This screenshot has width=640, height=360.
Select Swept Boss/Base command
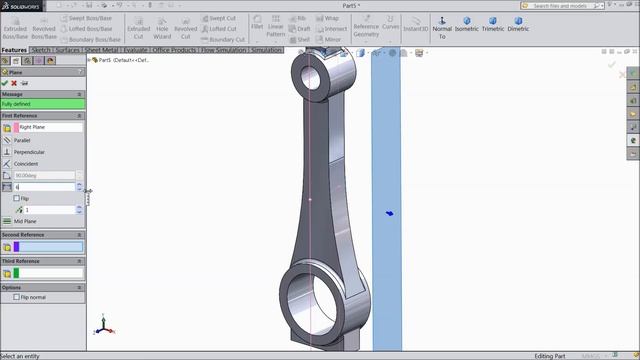(x=86, y=18)
